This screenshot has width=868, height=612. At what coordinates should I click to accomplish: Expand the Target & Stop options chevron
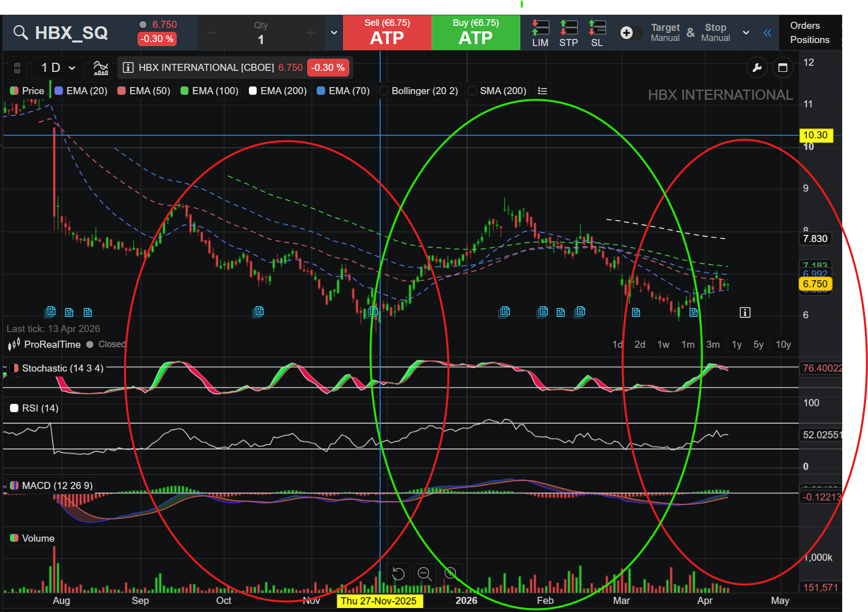tap(746, 33)
